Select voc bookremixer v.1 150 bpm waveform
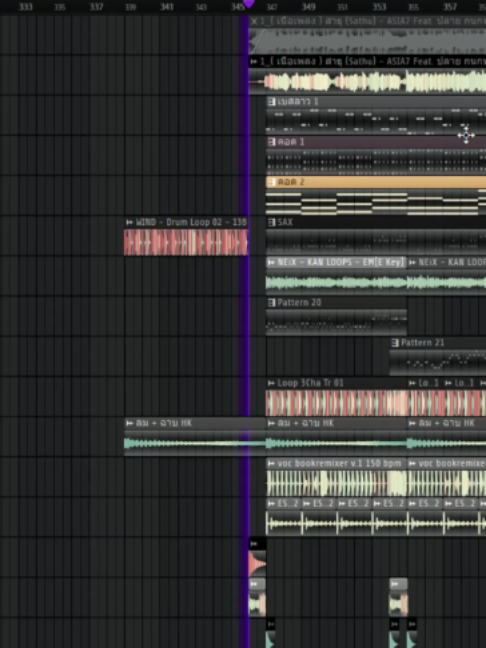The width and height of the screenshot is (486, 648). click(x=336, y=484)
